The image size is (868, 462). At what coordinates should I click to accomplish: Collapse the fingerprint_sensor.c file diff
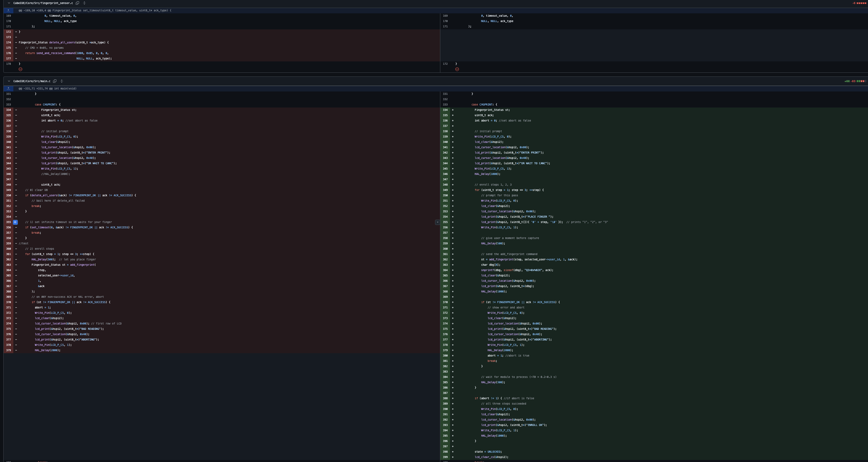9,3
